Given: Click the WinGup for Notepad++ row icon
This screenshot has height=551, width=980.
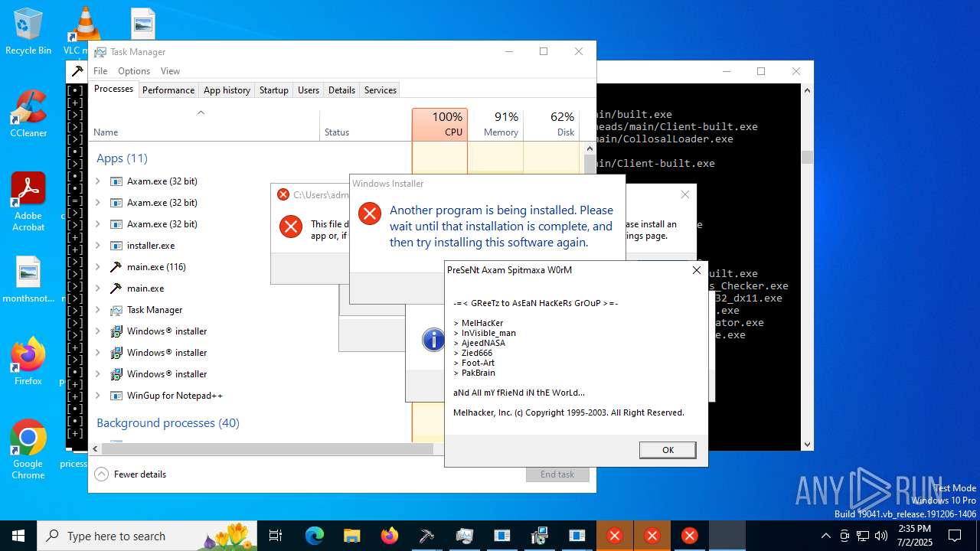Looking at the screenshot, I should [116, 396].
